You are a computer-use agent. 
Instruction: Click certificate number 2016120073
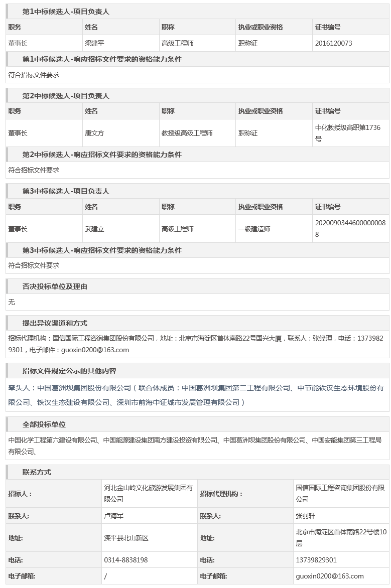click(333, 43)
